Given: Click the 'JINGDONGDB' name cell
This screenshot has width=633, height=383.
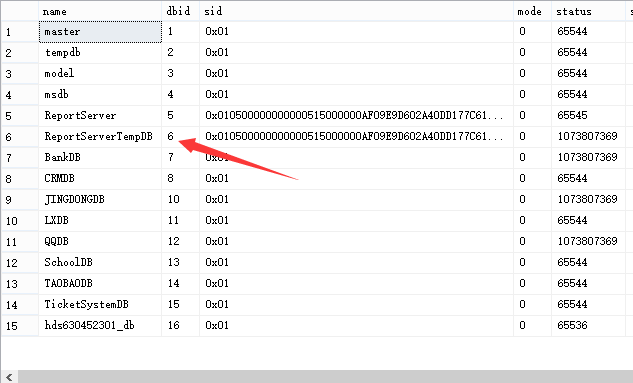Looking at the screenshot, I should click(100, 199).
